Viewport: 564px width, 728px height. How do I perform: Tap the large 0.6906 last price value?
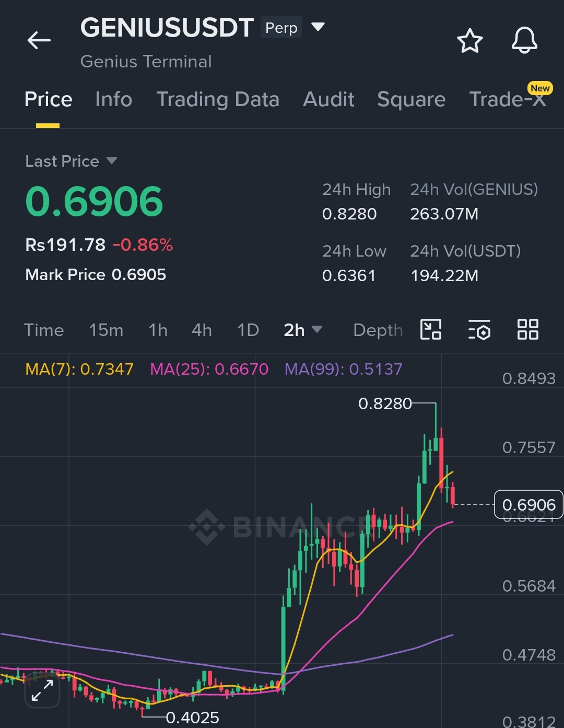(95, 201)
